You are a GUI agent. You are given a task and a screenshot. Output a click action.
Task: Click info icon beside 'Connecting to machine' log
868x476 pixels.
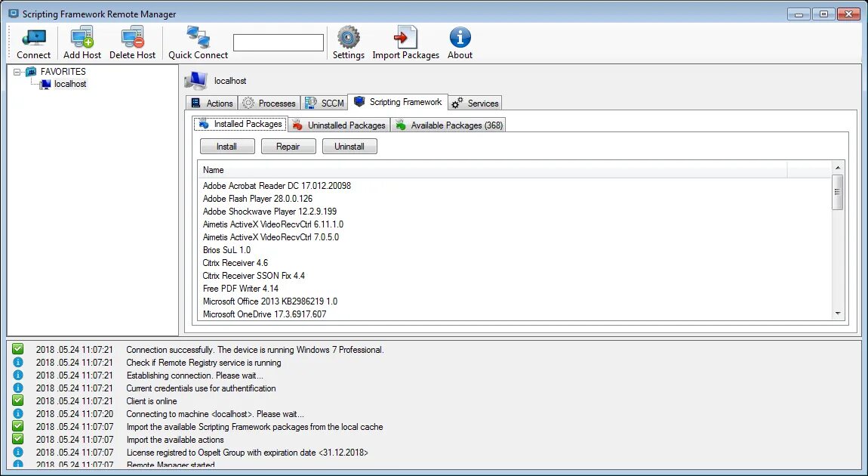point(17,413)
